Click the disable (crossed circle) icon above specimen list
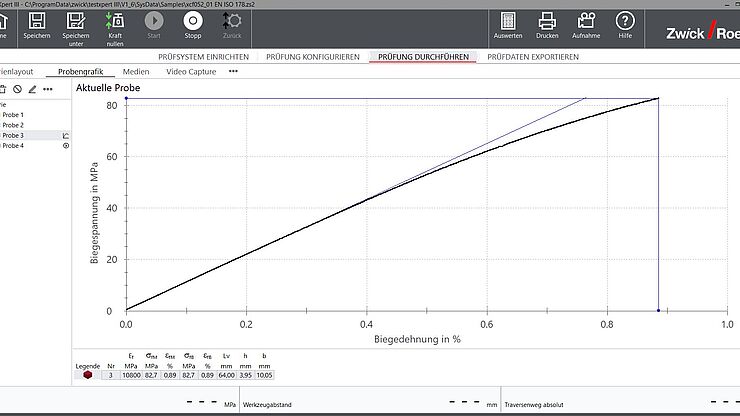The image size is (740, 416). [x=17, y=89]
